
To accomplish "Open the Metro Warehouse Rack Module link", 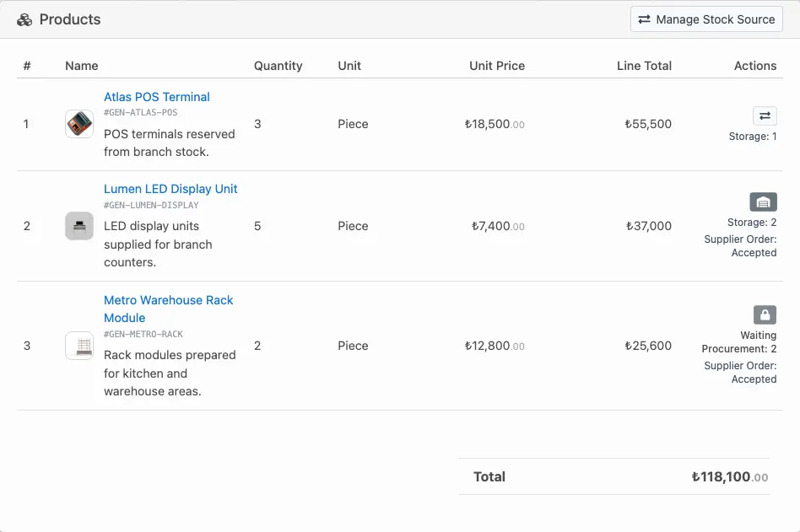I will tap(169, 309).
